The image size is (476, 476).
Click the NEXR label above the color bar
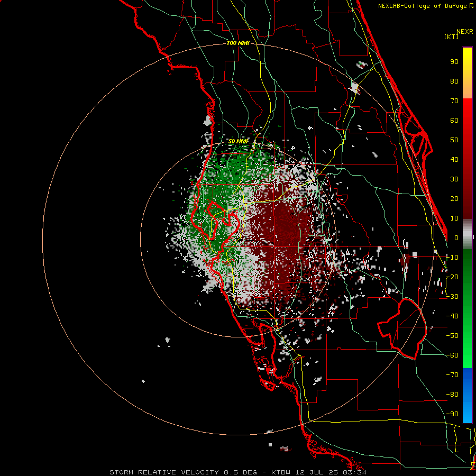465,32
